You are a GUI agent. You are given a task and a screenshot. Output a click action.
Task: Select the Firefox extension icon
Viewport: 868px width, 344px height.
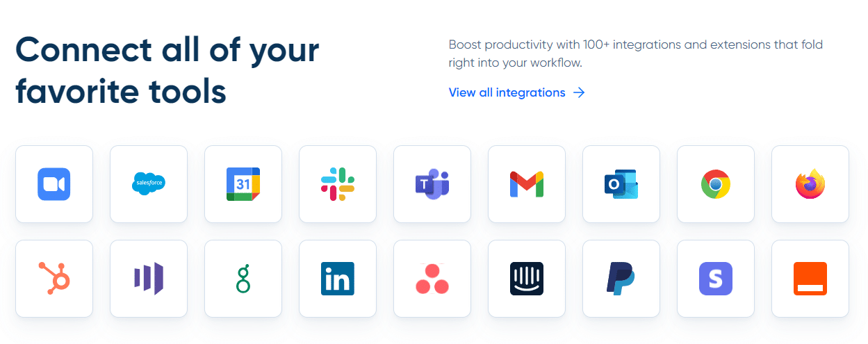click(810, 184)
